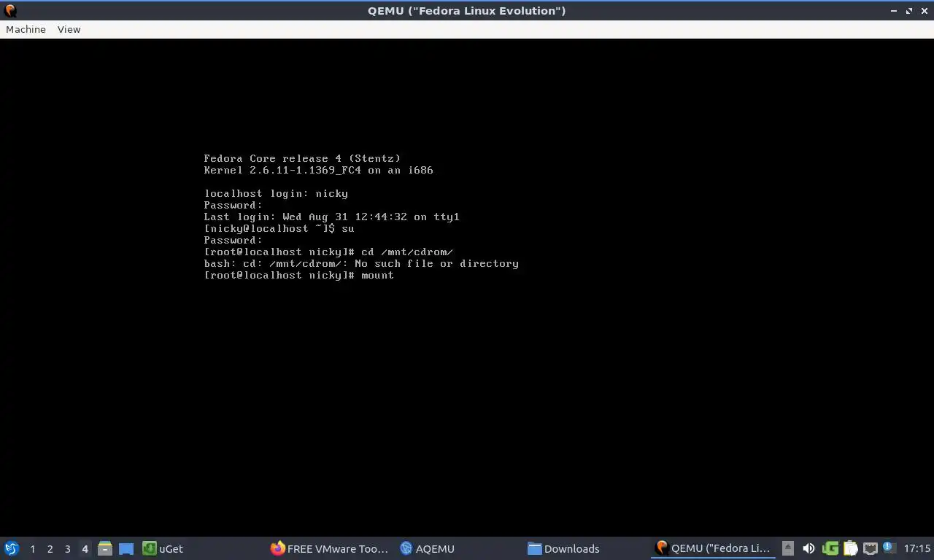Switch to workspace 2
The image size is (934, 560).
click(50, 548)
